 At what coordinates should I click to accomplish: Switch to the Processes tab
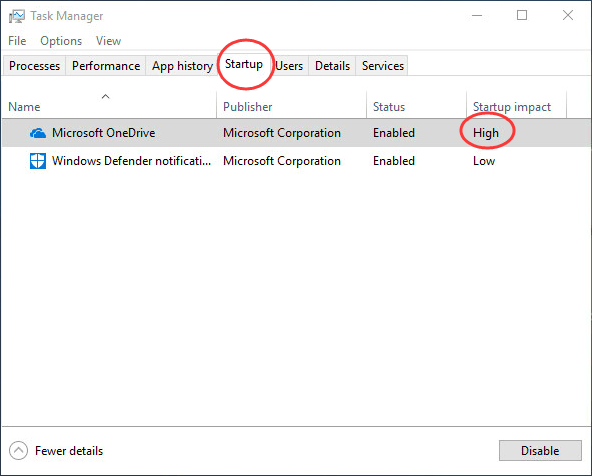point(34,66)
